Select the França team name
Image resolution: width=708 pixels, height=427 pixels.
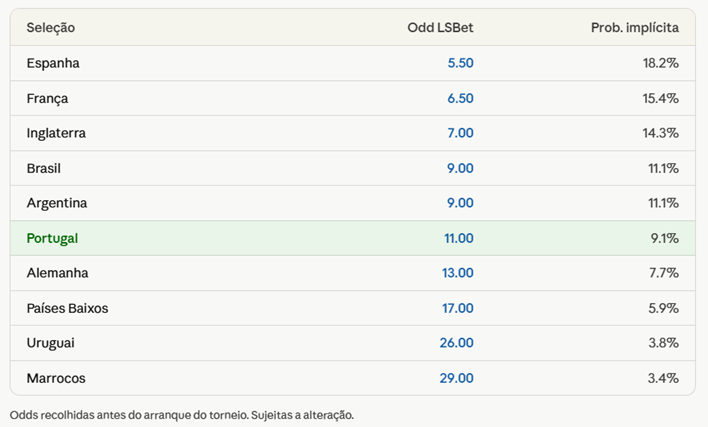pos(47,98)
